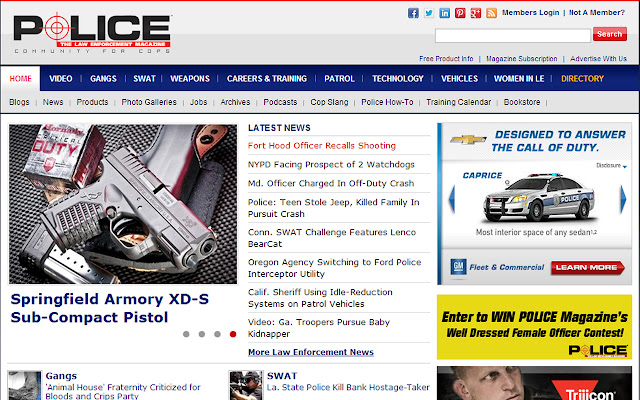This screenshot has width=640, height=400.
Task: Open News in the sub-navigation
Action: pyautogui.click(x=53, y=102)
